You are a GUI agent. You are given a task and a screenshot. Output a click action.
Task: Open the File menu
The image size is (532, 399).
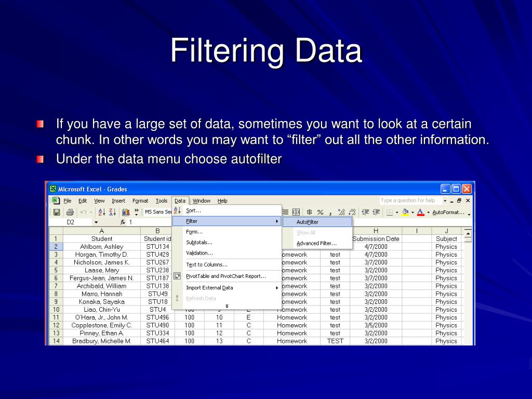tap(68, 201)
